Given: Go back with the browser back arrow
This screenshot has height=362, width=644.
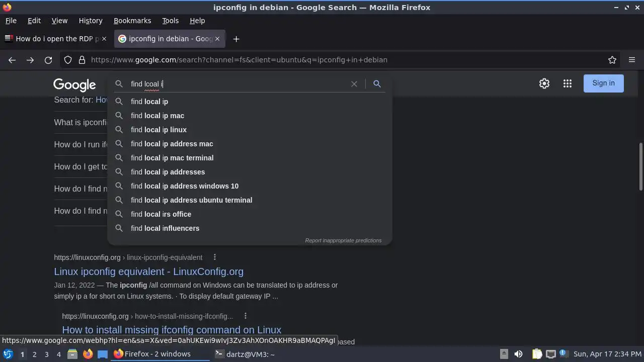Looking at the screenshot, I should click(12, 60).
